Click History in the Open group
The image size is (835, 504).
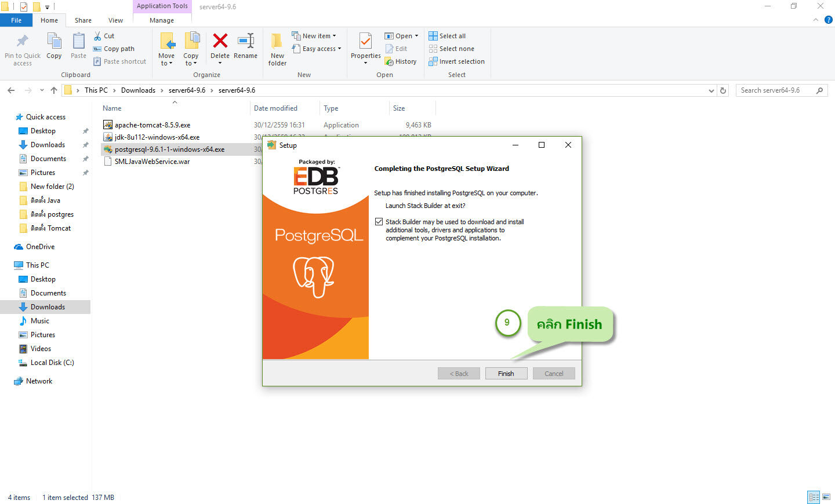pos(401,61)
